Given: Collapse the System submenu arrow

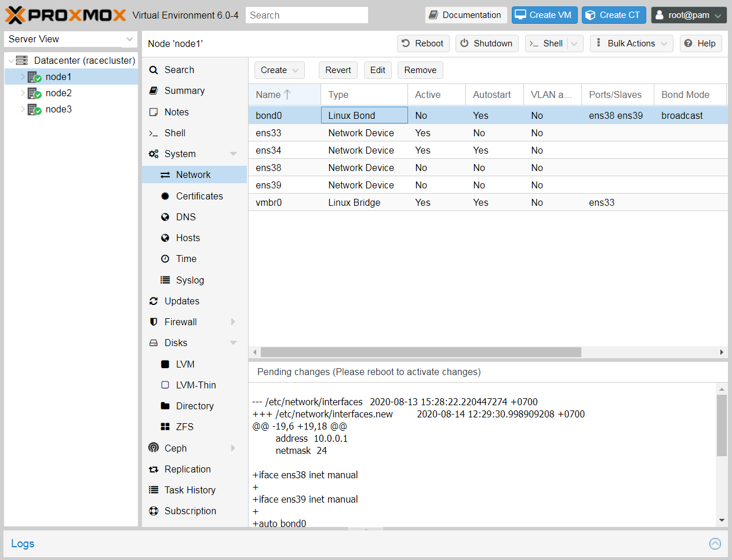Looking at the screenshot, I should click(x=234, y=154).
